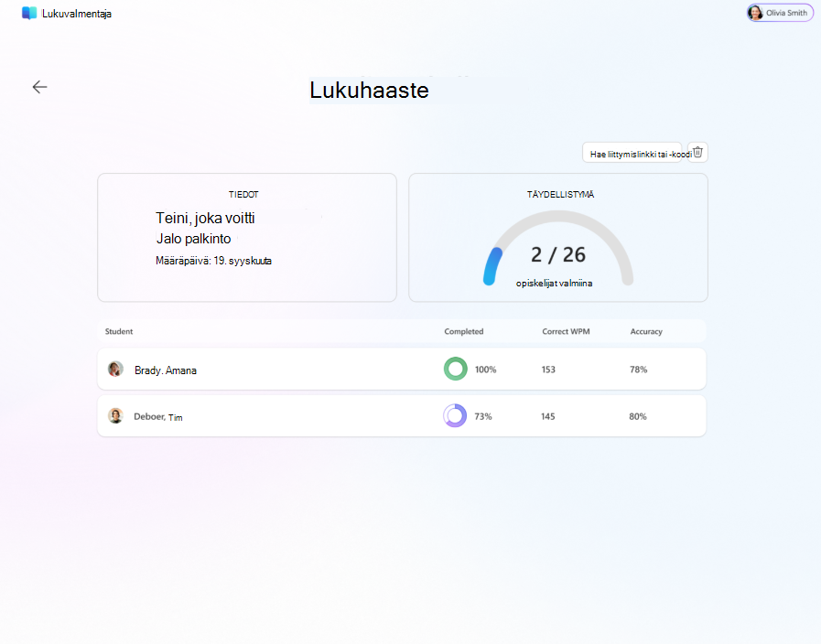Sort by the Student column header
The image size is (821, 644).
point(119,331)
